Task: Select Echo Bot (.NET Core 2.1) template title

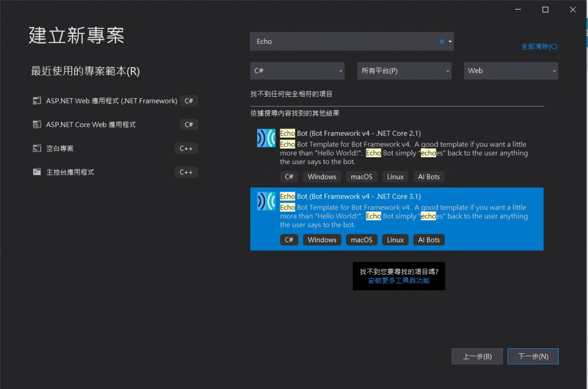Action: click(x=350, y=134)
